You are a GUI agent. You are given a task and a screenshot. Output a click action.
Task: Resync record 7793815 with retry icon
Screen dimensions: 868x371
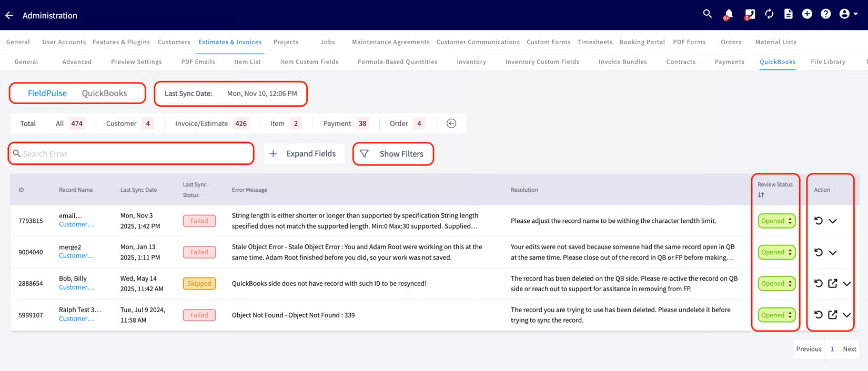(x=818, y=221)
